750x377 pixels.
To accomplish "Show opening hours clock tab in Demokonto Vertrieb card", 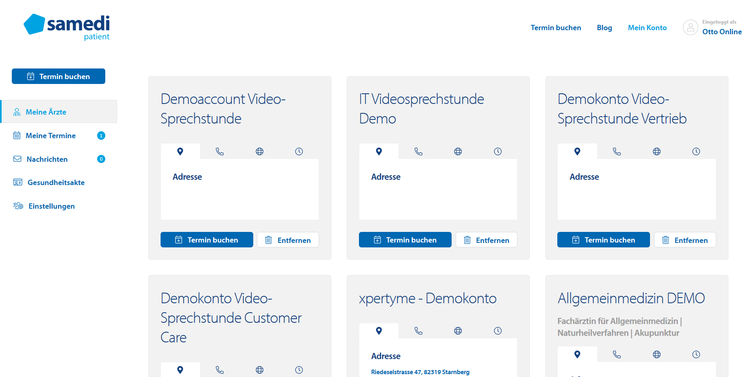I will (696, 152).
